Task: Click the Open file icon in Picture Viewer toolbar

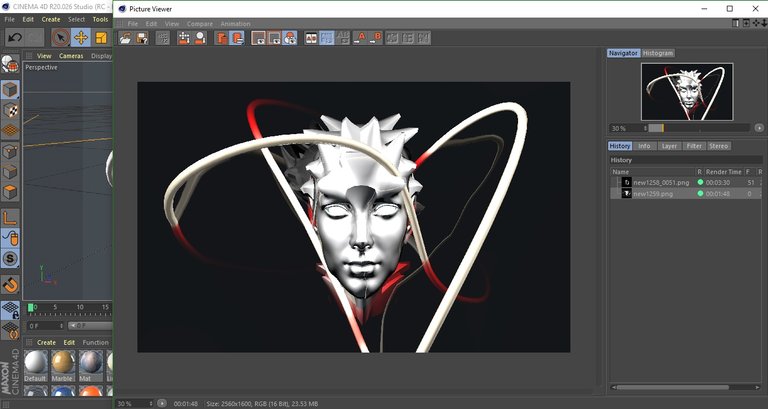Action: (x=126, y=38)
